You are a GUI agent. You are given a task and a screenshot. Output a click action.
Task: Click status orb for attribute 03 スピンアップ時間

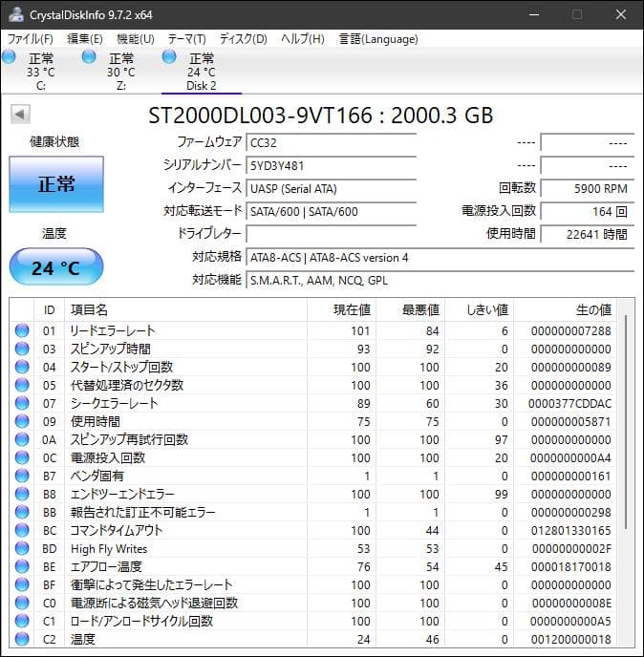click(x=22, y=349)
